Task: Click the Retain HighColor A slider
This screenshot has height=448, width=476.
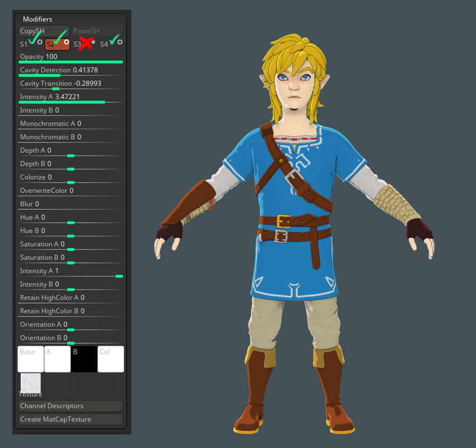Action: (70, 299)
